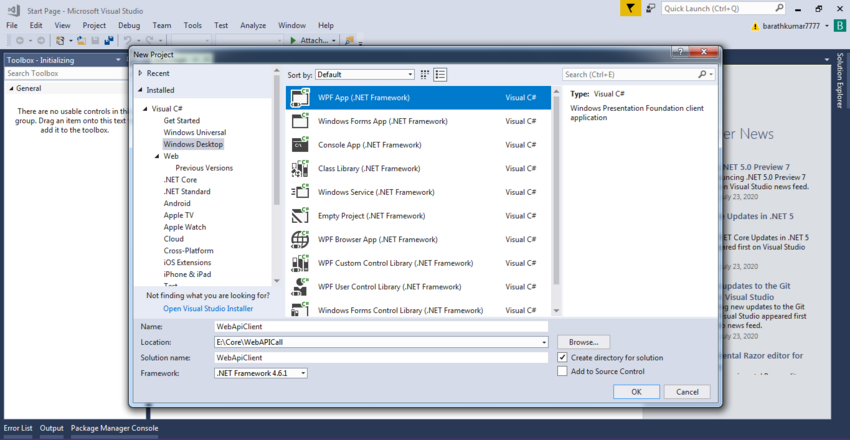Expand the Recent templates node
The image size is (850, 440).
[140, 73]
